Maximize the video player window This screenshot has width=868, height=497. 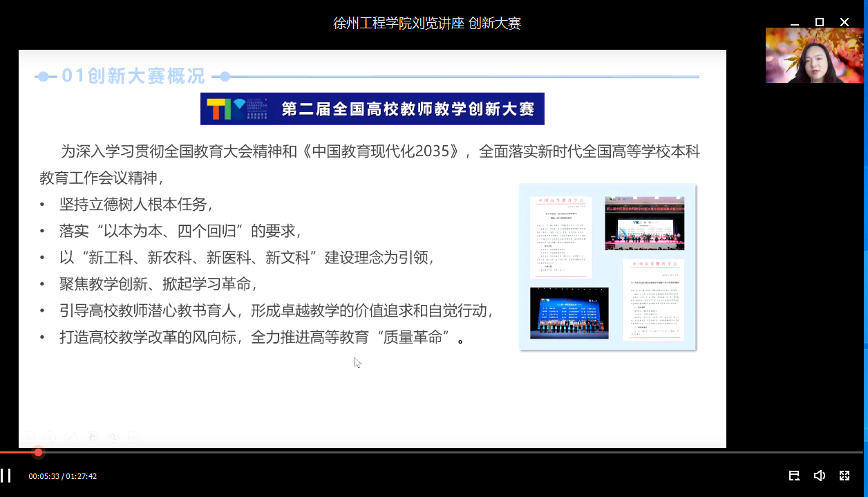tap(819, 22)
